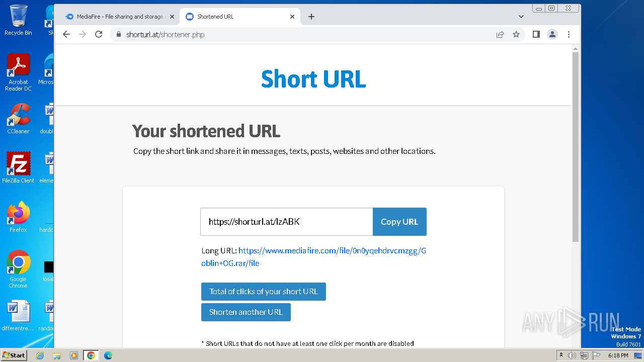Close the MediaFire tab
This screenshot has width=644, height=362.
172,17
